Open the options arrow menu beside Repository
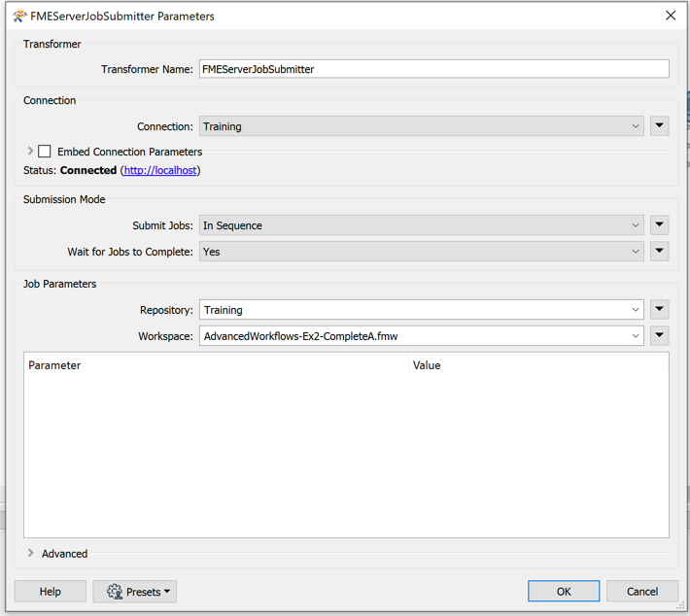Viewport: 690px width, 616px height. (x=659, y=309)
